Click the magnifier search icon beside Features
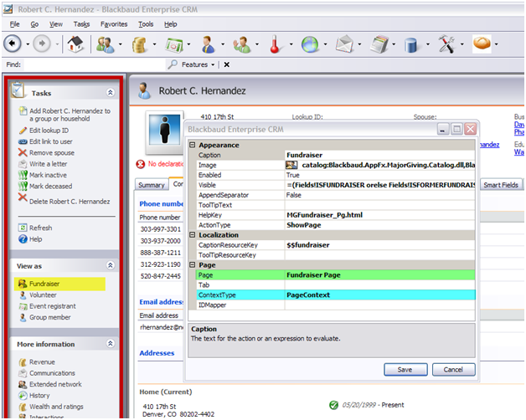The width and height of the screenshot is (526, 420). (x=173, y=64)
